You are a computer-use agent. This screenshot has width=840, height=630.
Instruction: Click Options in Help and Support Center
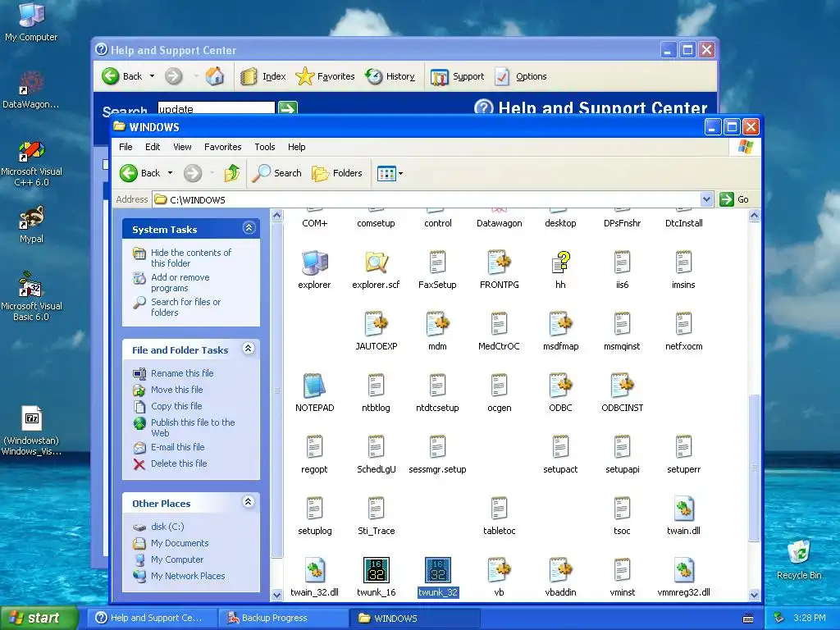521,76
